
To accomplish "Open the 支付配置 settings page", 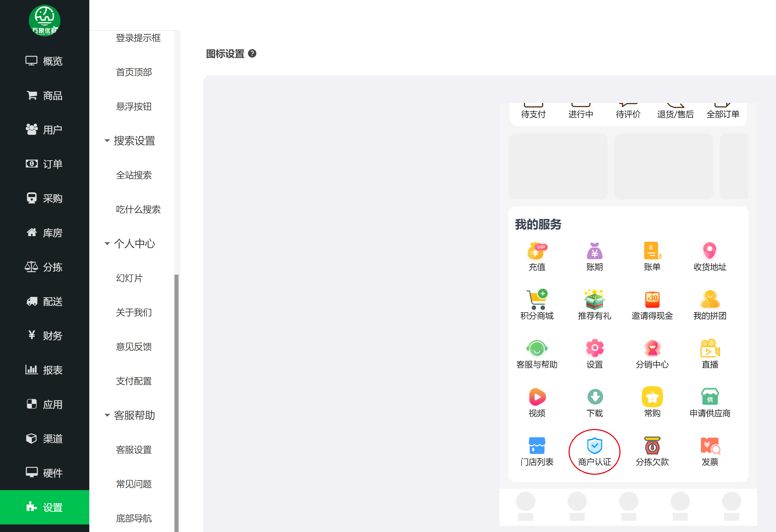I will 134,381.
